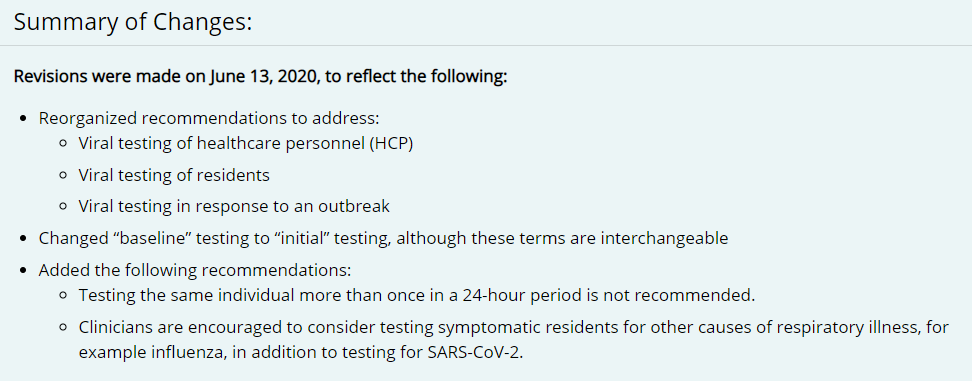Click the text "example influenza, in addition to testing for SARS-CoV-2."

(301, 353)
